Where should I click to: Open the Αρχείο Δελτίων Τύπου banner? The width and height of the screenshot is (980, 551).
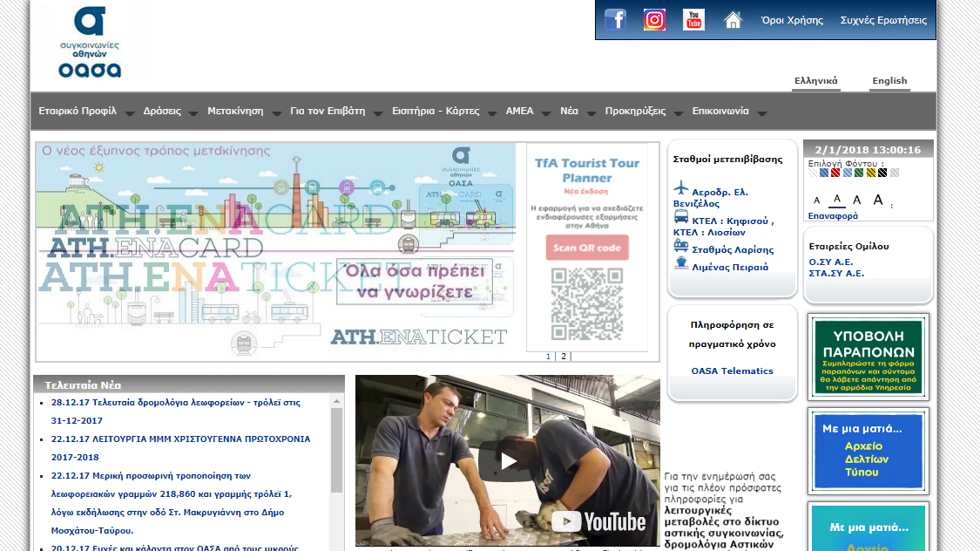point(868,451)
